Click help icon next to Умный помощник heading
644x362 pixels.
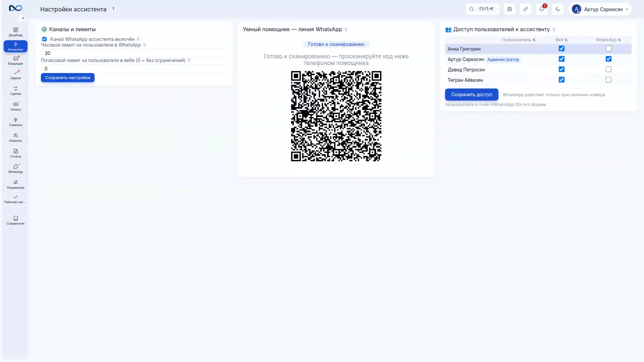click(346, 29)
